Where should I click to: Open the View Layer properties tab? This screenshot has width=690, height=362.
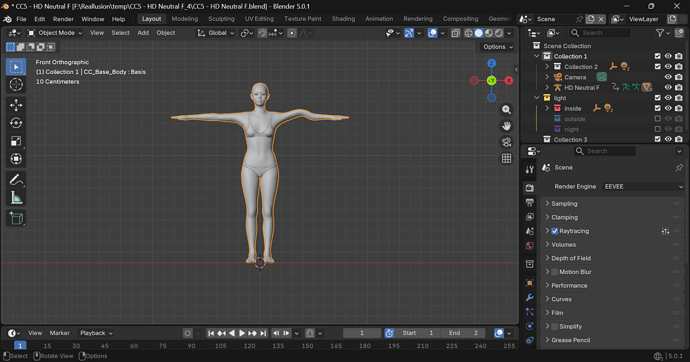tap(530, 217)
